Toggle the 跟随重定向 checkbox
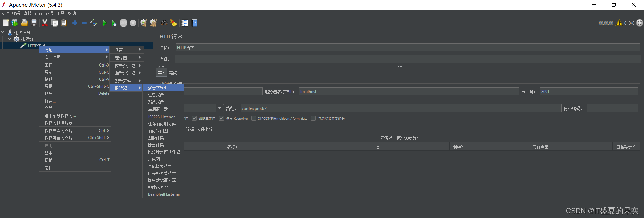 [x=194, y=118]
